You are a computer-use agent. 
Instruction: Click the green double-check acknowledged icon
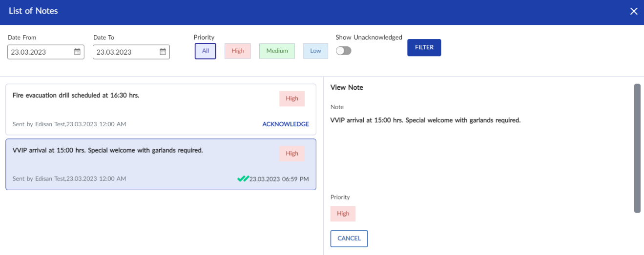(243, 179)
